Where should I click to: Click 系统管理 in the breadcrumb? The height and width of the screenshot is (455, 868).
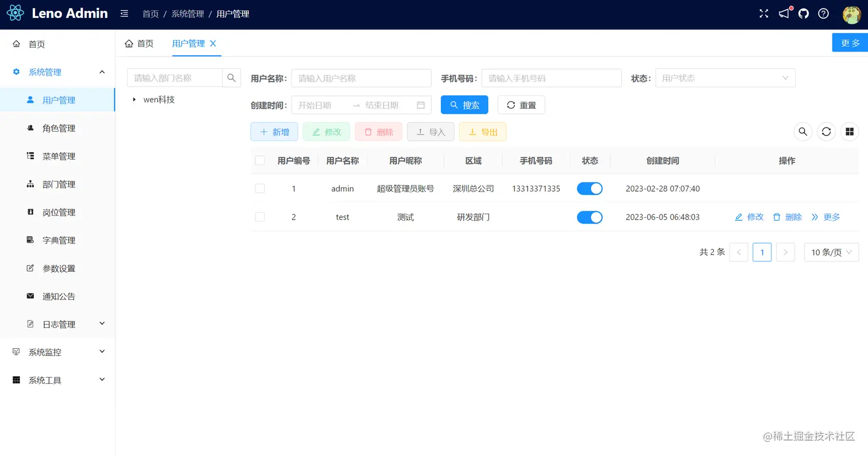coord(188,14)
